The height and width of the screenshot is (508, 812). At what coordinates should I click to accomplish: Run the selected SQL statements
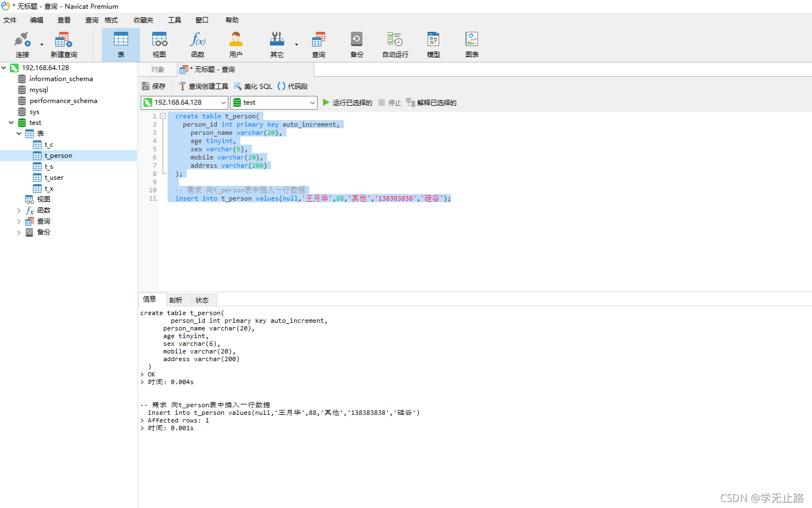tap(347, 102)
